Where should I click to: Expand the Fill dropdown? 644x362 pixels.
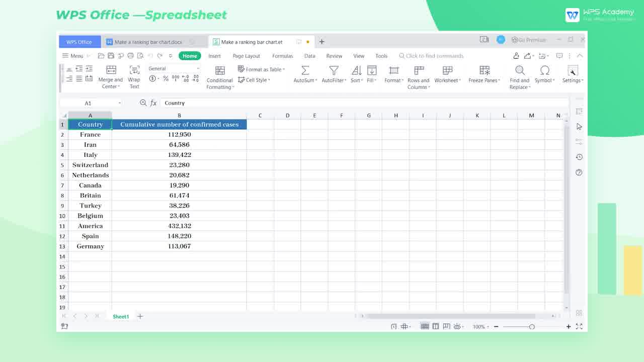coord(376,80)
